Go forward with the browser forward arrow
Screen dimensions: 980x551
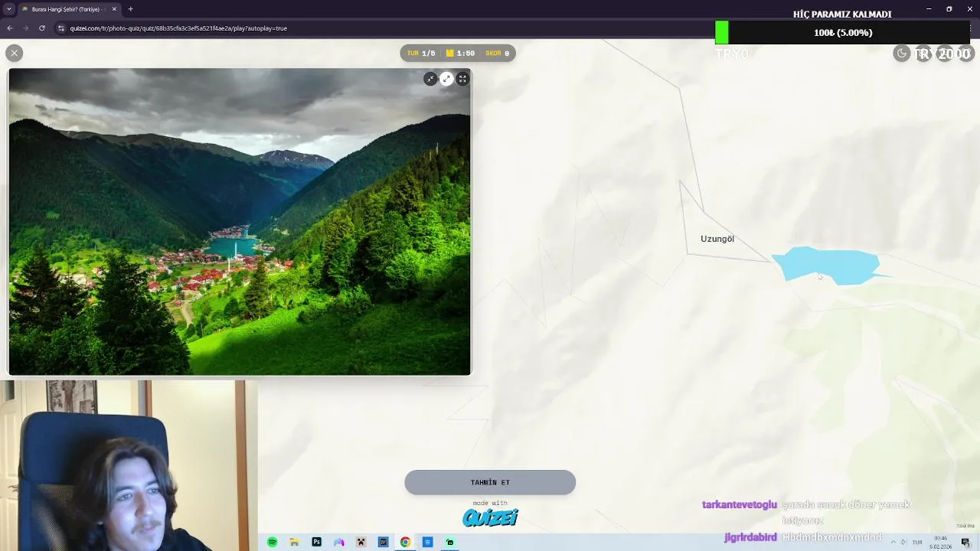click(25, 28)
